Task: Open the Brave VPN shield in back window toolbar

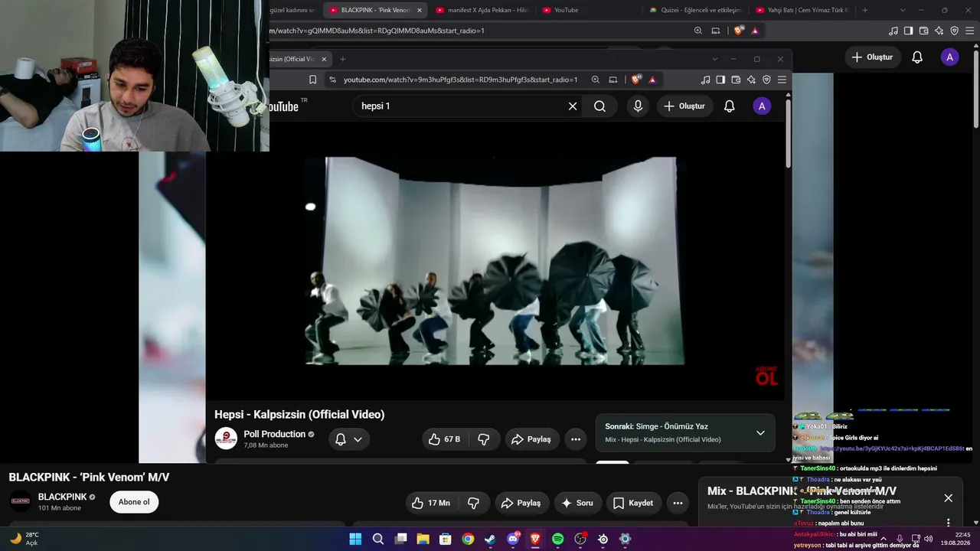Action: [955, 31]
